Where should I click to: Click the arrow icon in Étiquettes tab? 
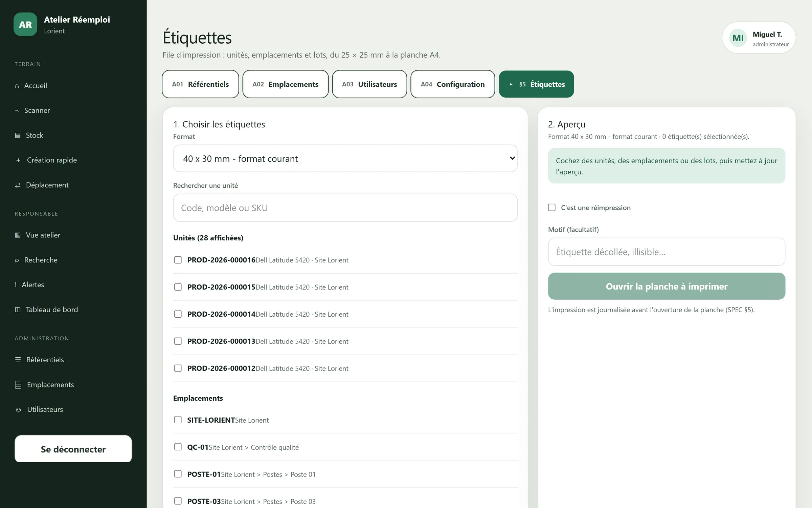coord(511,84)
